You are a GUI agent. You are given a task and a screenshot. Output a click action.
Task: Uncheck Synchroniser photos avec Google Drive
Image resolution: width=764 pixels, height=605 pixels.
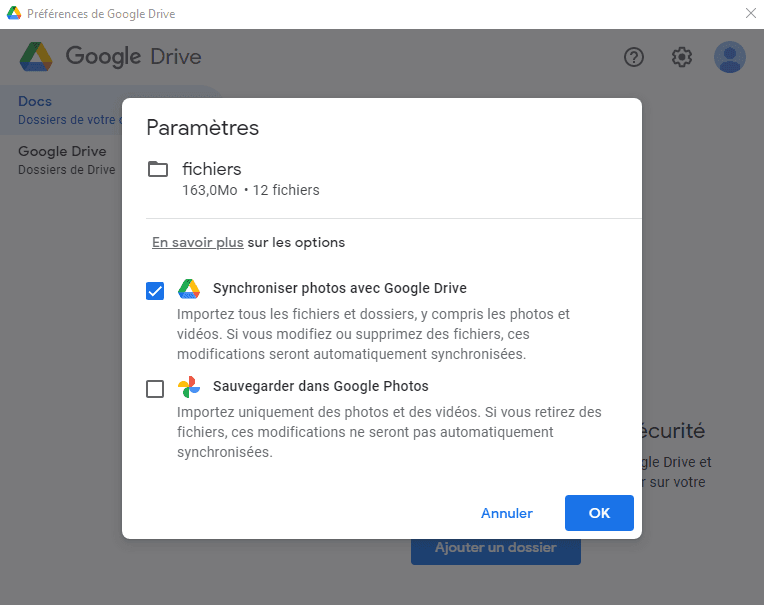coord(155,291)
